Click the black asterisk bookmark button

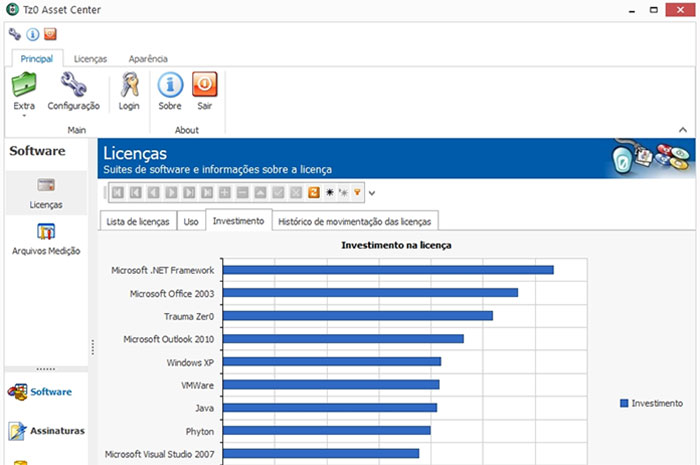(329, 193)
